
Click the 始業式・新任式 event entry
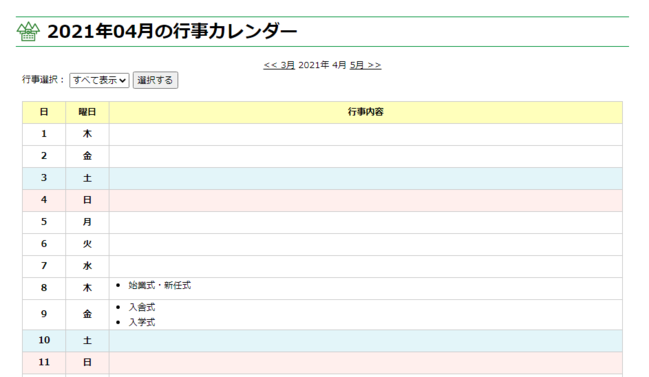159,285
